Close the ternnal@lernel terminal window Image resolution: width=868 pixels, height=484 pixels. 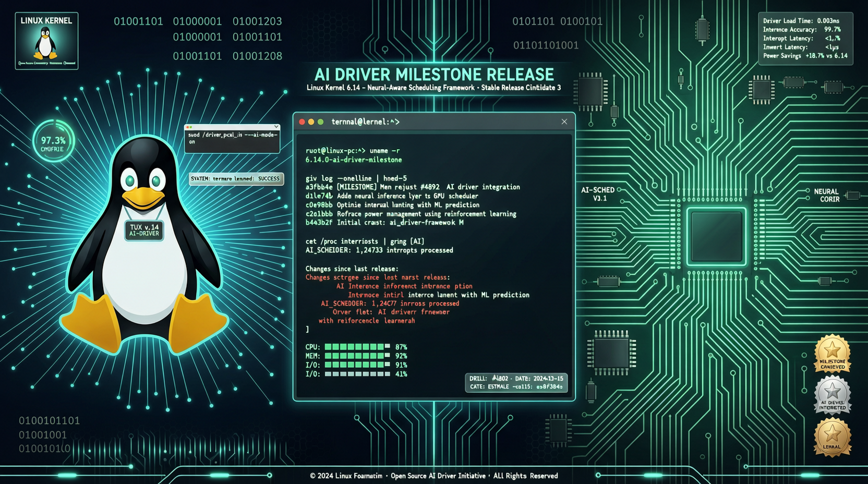click(x=564, y=122)
